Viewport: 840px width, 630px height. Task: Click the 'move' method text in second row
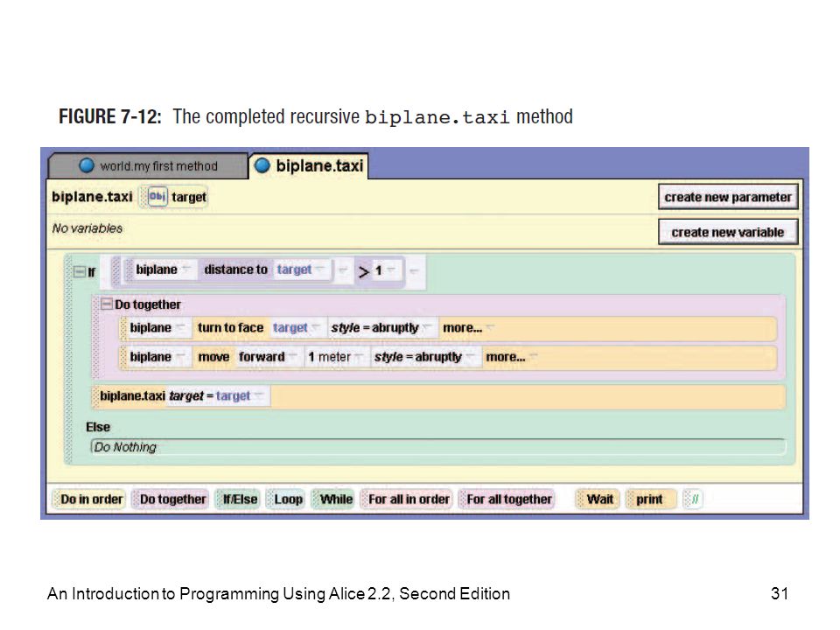coord(213,357)
